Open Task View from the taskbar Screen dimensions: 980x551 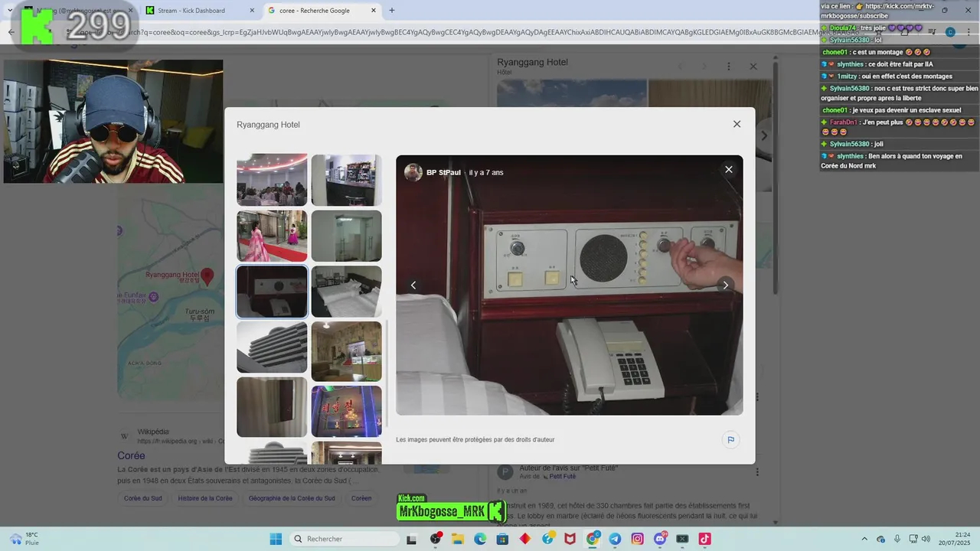click(x=411, y=539)
